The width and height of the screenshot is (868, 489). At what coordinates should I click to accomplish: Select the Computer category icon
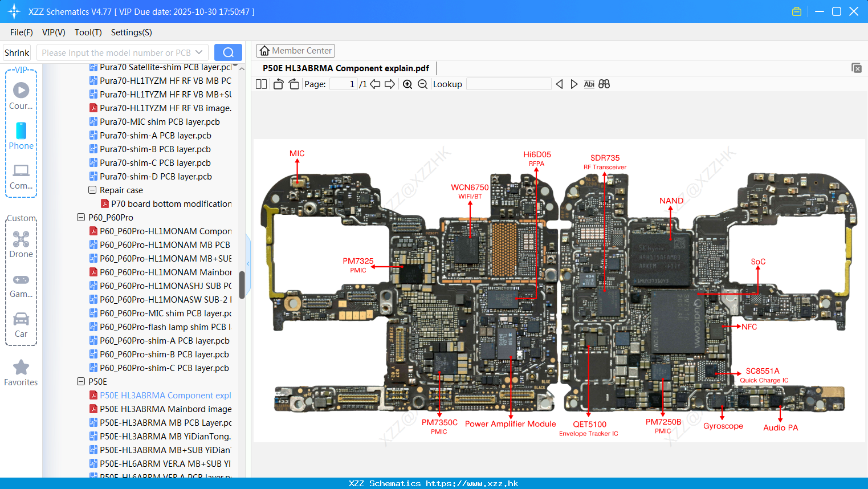[21, 170]
